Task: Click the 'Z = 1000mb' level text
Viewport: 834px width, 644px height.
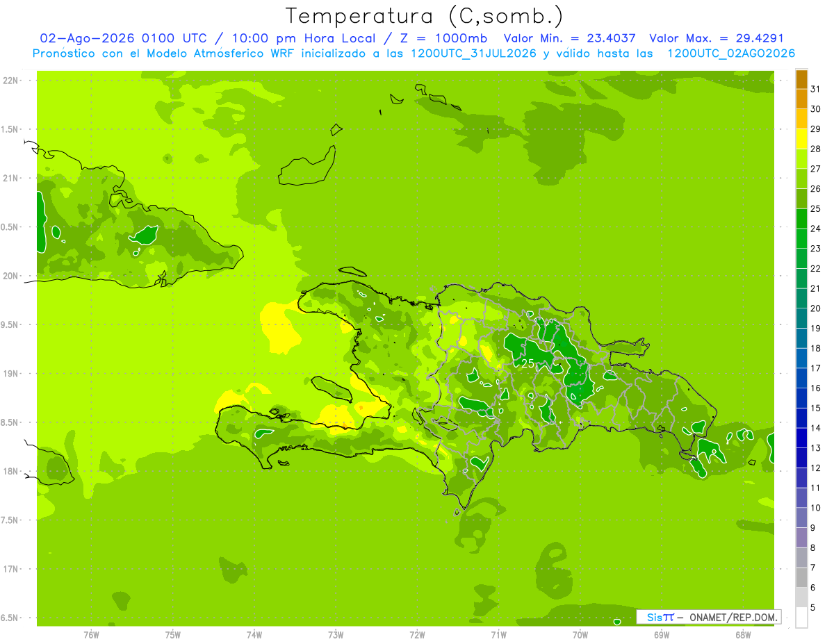Action: [443, 38]
